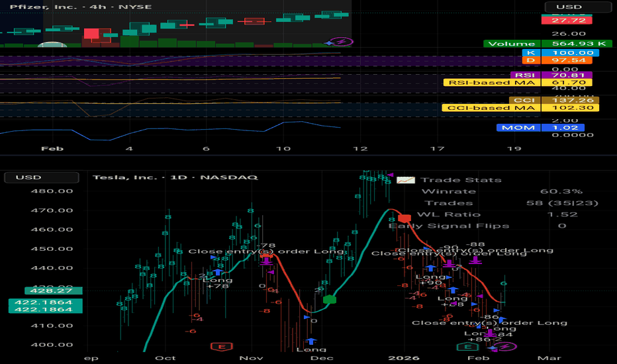Click the Tesla, Inc. 1D NASDAQ title
Image resolution: width=617 pixels, height=364 pixels.
point(175,177)
